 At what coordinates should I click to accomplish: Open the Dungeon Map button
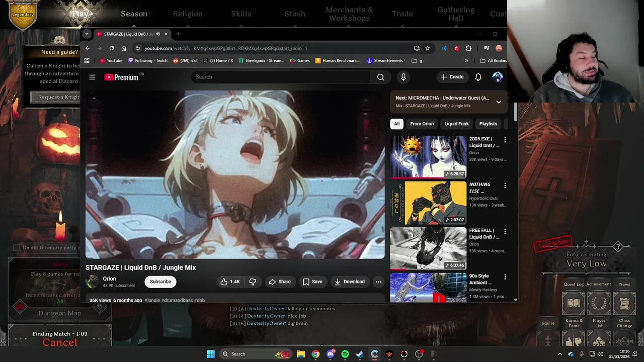coord(60,313)
